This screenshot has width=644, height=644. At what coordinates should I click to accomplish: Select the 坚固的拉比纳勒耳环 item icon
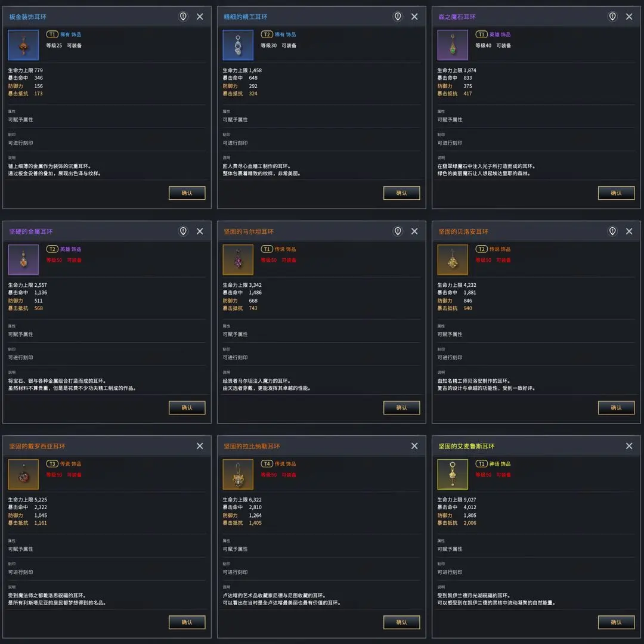(238, 475)
